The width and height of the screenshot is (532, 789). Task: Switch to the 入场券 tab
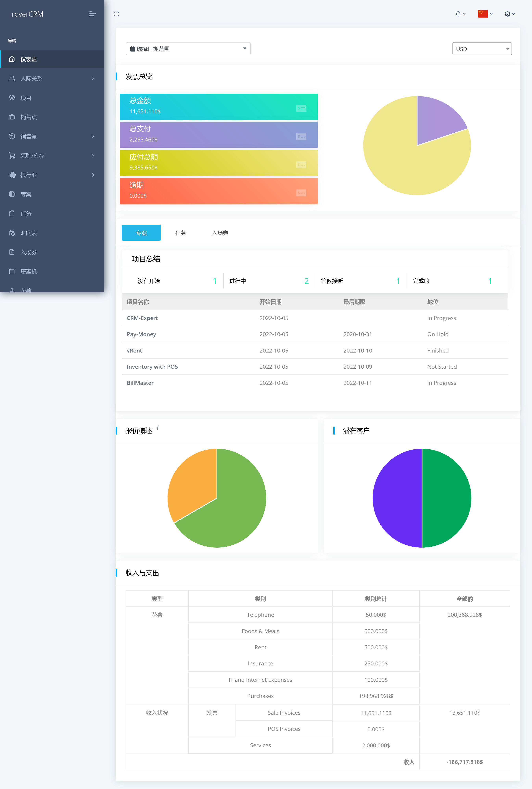coord(220,233)
